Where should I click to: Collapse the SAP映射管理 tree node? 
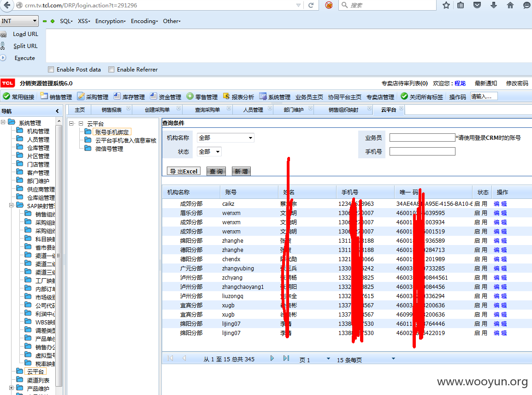pyautogui.click(x=11, y=205)
